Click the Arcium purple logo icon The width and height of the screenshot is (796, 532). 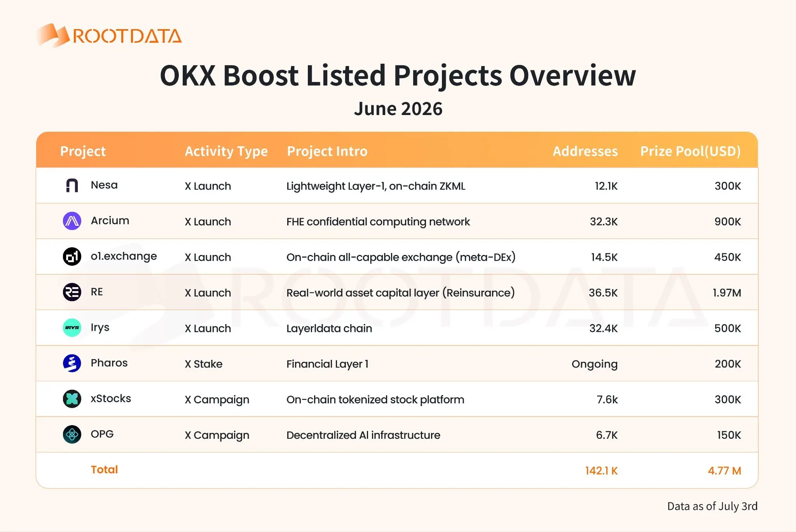pyautogui.click(x=72, y=221)
